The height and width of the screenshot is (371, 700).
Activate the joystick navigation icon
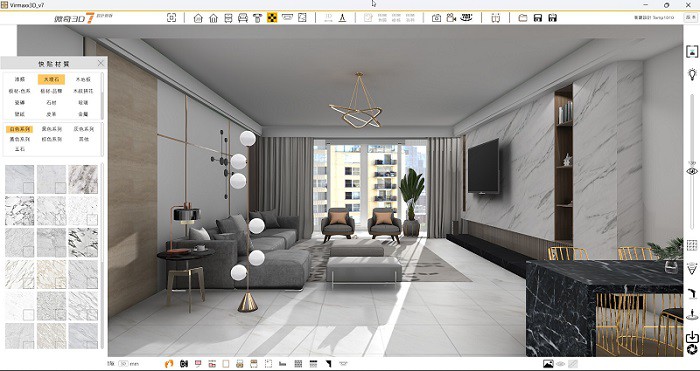pyautogui.click(x=692, y=314)
